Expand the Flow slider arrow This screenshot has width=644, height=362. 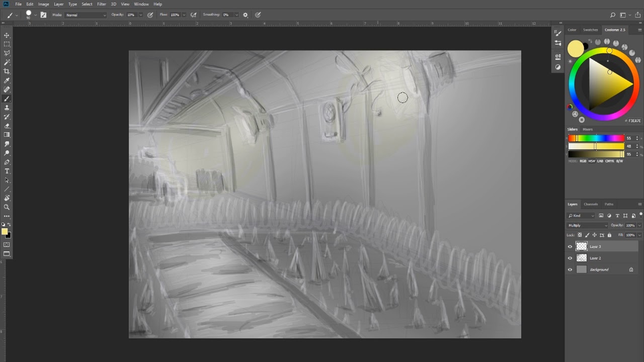point(184,15)
